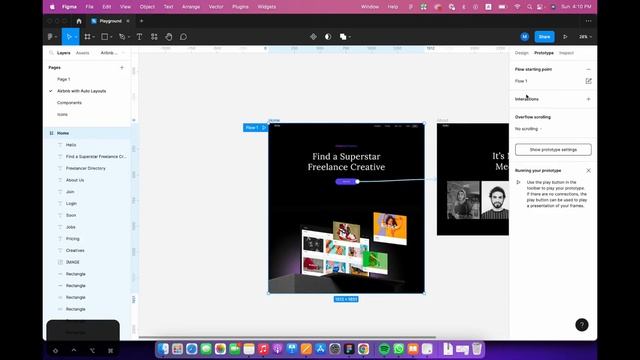Open the Move tool options dropdown
640x360 pixels.
pyautogui.click(x=76, y=37)
